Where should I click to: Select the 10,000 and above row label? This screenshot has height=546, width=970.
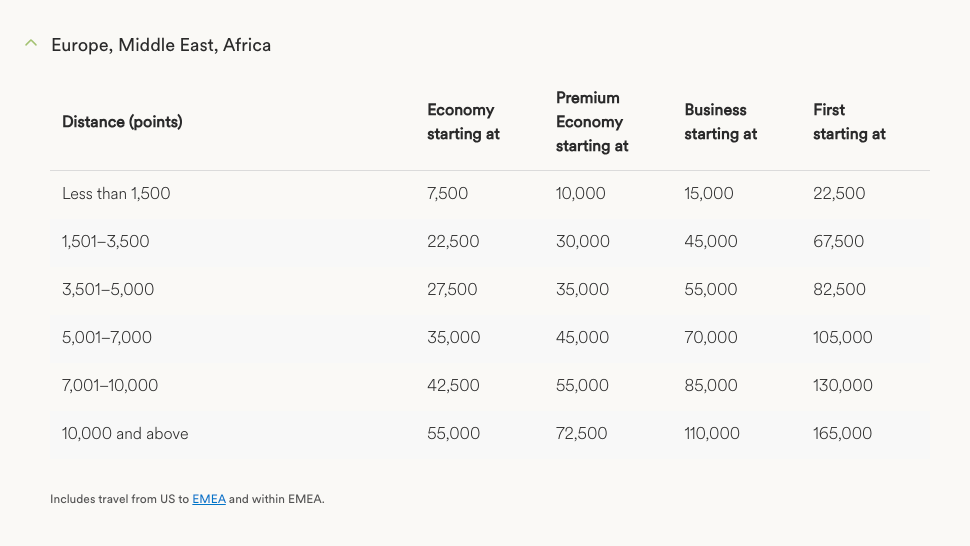click(x=125, y=434)
